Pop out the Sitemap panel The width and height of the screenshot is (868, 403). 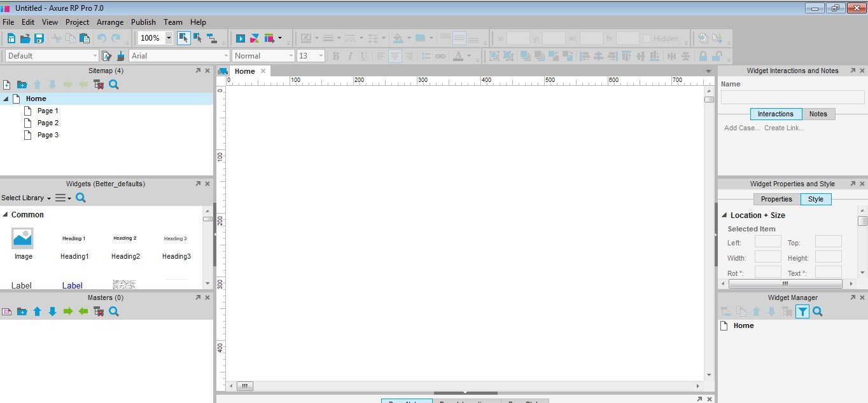click(x=198, y=71)
